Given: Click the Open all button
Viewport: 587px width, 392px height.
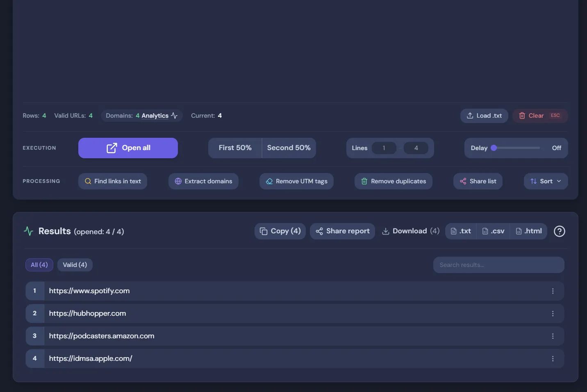Looking at the screenshot, I should 128,148.
